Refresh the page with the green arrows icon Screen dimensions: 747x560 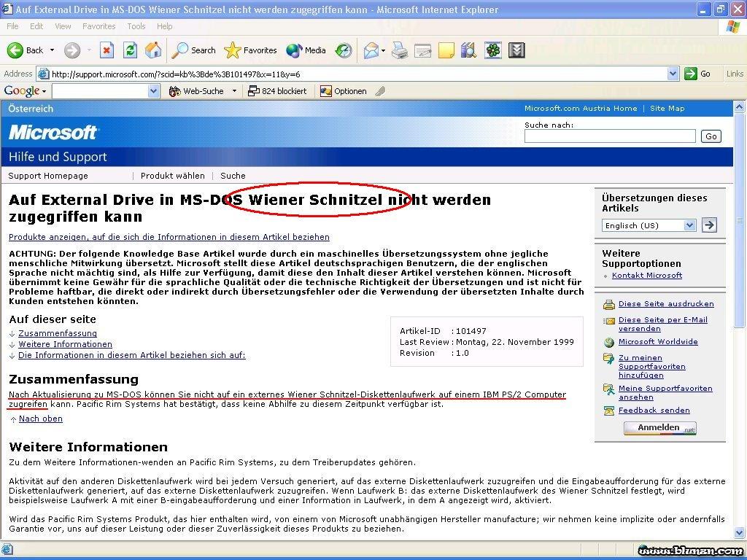click(x=130, y=50)
